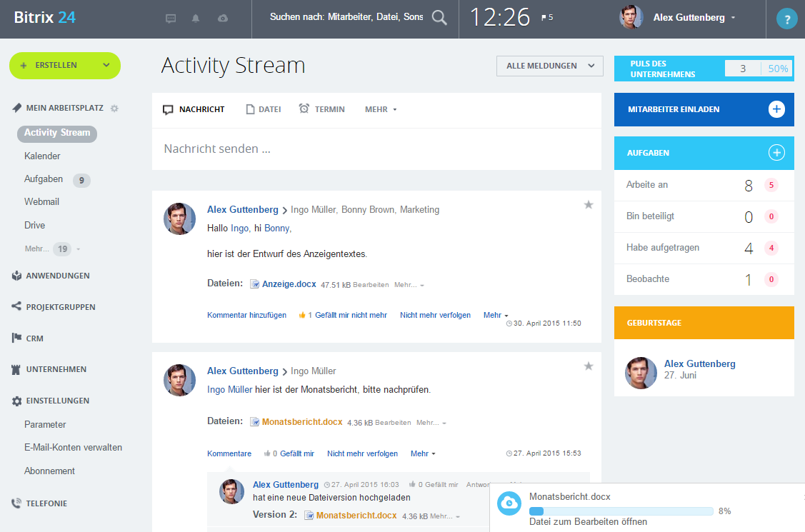Image resolution: width=805 pixels, height=532 pixels.
Task: Click the cloud Drive icon in the header
Action: 221,19
